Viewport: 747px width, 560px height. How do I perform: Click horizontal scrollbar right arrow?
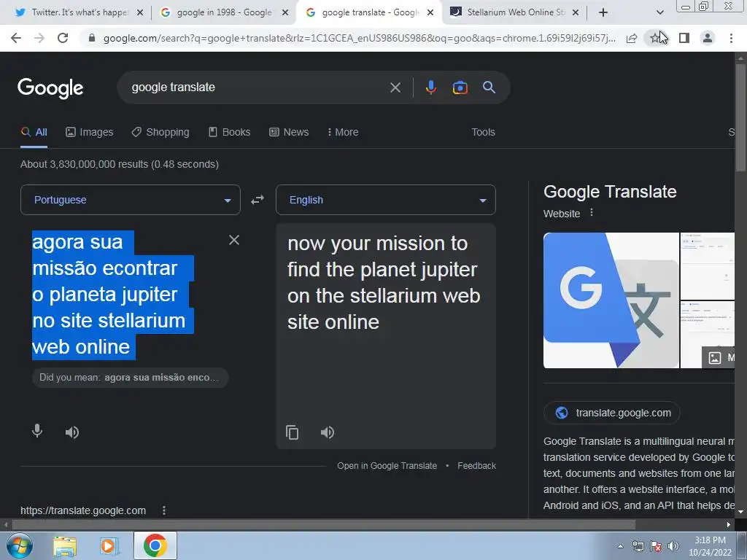coord(729,525)
